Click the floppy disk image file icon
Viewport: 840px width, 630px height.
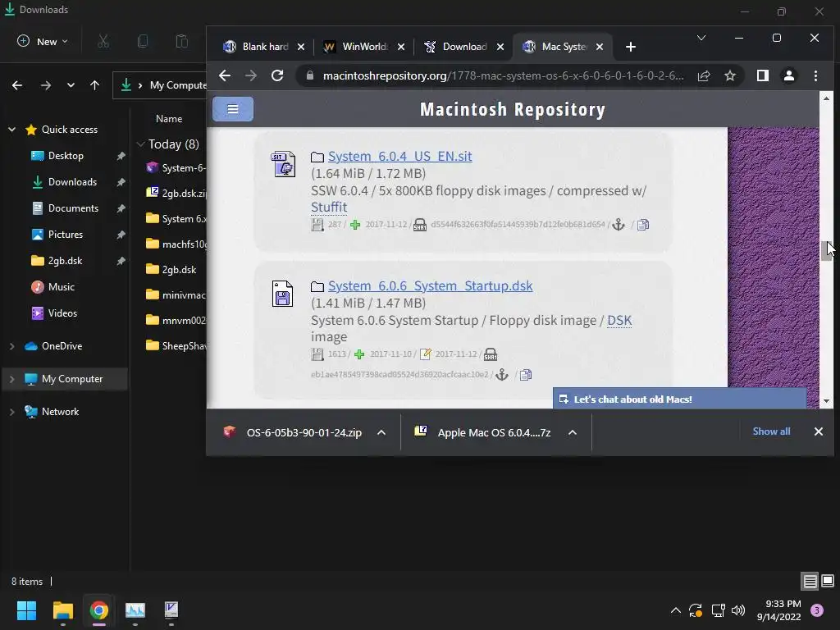pos(282,294)
